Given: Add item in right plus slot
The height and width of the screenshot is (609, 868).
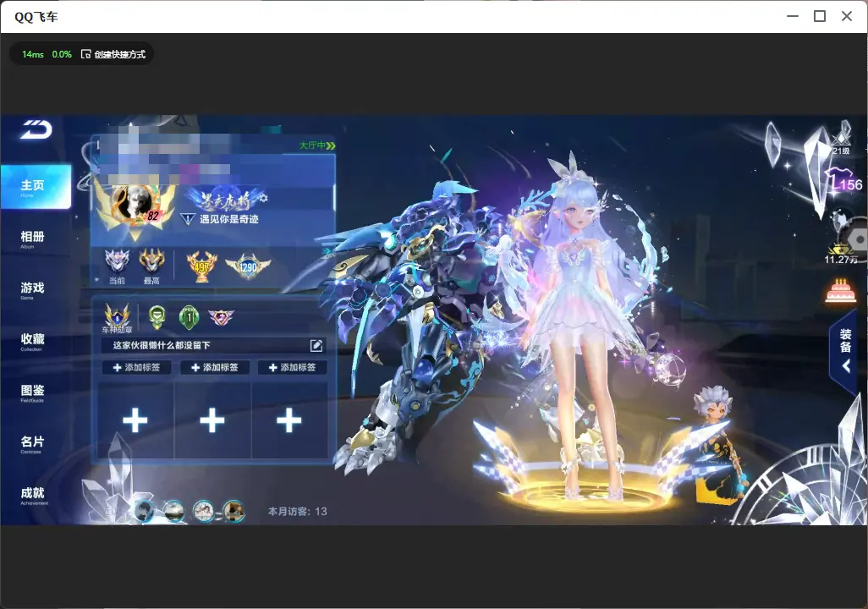Looking at the screenshot, I should click(x=289, y=420).
